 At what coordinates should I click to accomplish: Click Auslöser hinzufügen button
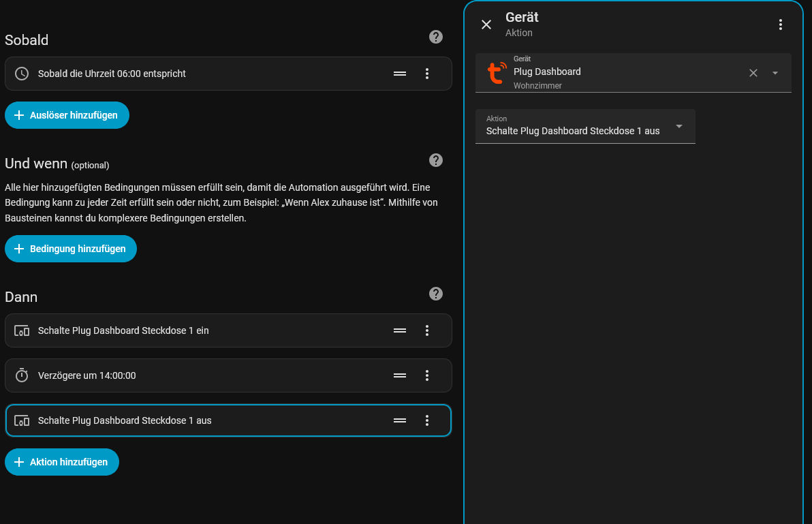(67, 115)
